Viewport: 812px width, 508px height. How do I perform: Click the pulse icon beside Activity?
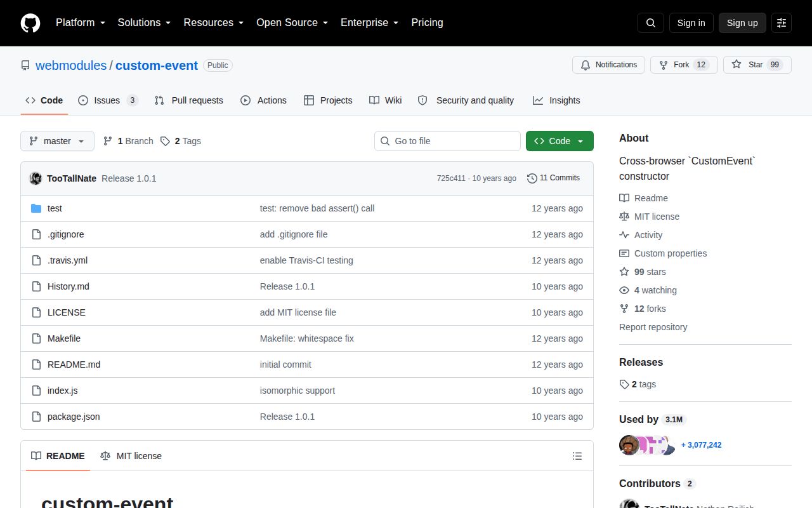[x=624, y=235]
